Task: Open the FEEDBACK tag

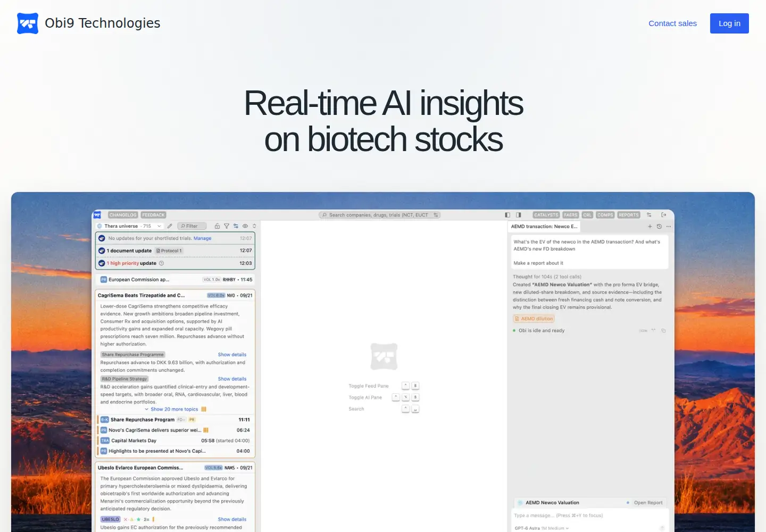Action: pyautogui.click(x=153, y=215)
